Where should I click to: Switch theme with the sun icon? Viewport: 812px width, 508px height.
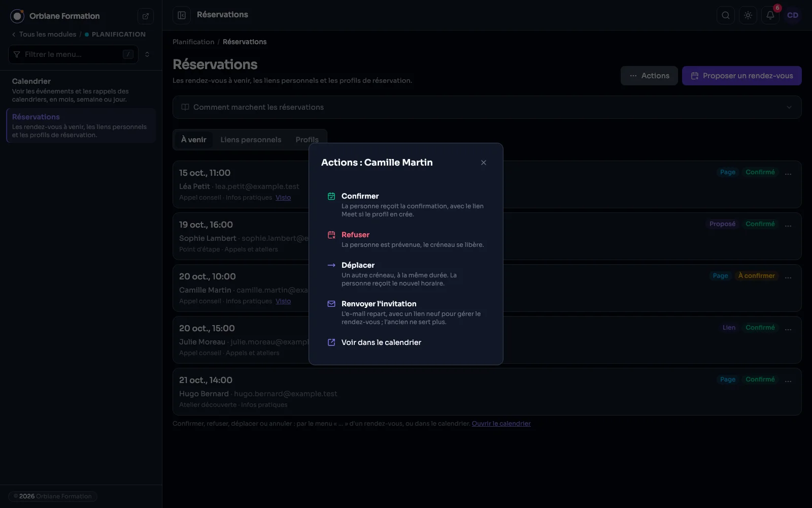click(x=748, y=15)
